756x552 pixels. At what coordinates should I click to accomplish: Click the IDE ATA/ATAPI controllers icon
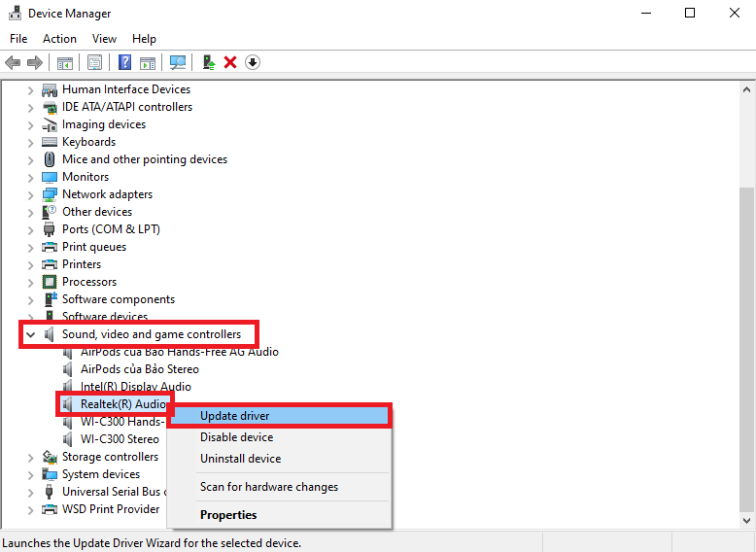50,107
